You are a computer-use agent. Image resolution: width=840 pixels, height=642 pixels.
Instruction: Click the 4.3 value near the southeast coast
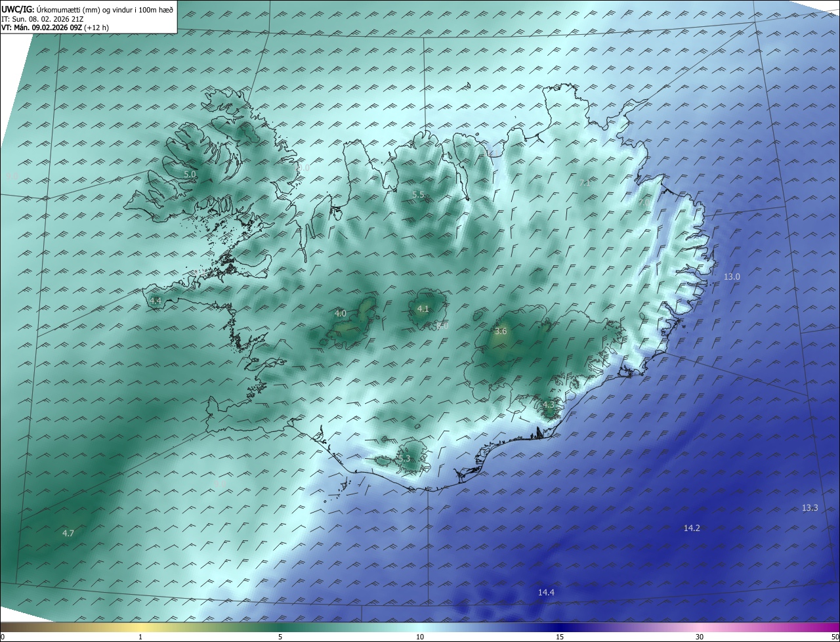(x=548, y=405)
